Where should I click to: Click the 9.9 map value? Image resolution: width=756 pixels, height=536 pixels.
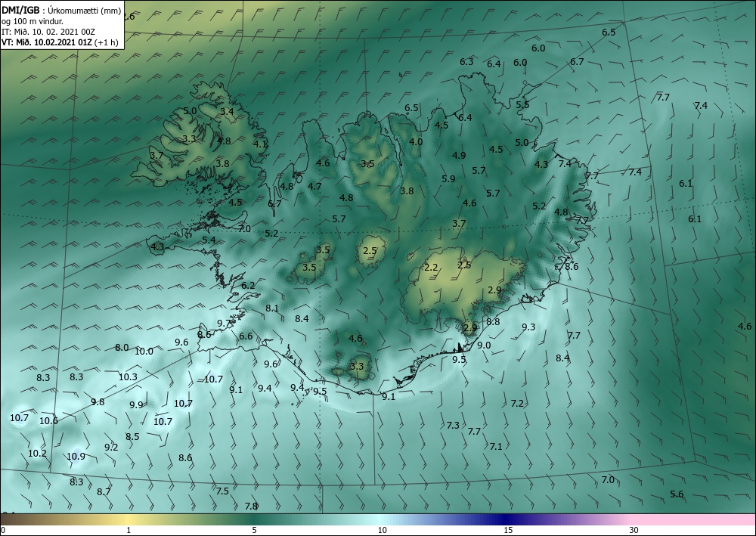[136, 405]
